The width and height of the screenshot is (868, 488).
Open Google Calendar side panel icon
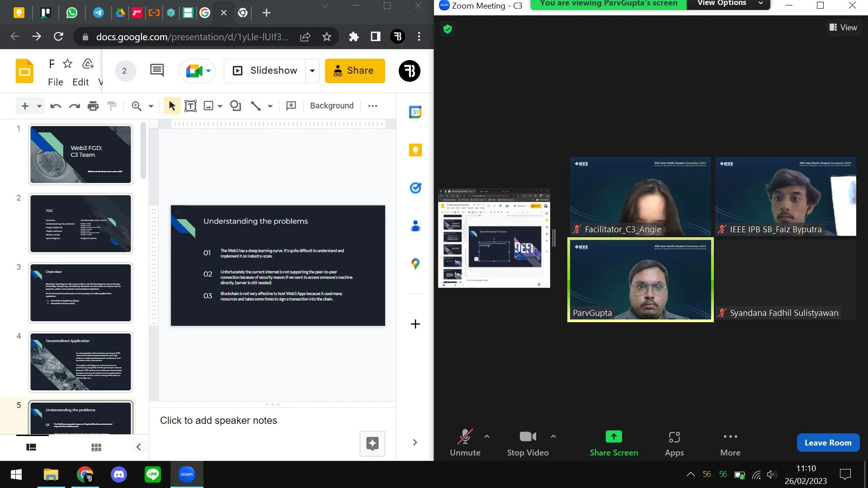click(x=415, y=112)
